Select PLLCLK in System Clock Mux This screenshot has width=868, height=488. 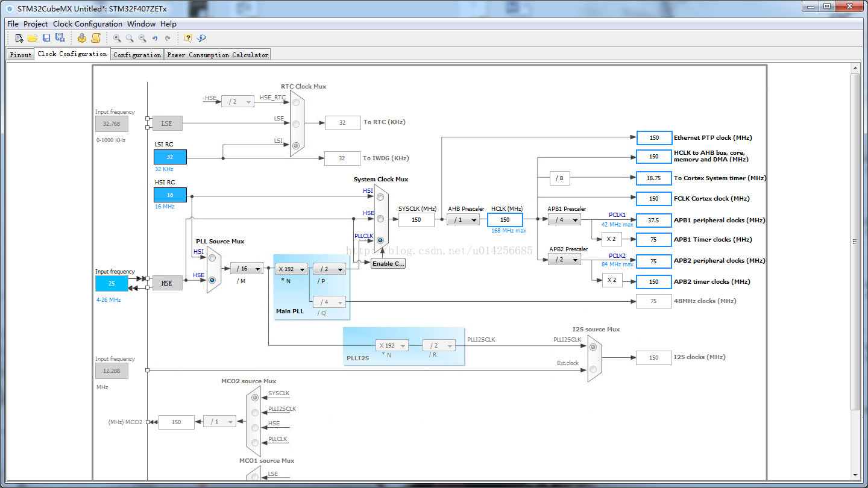pyautogui.click(x=380, y=240)
